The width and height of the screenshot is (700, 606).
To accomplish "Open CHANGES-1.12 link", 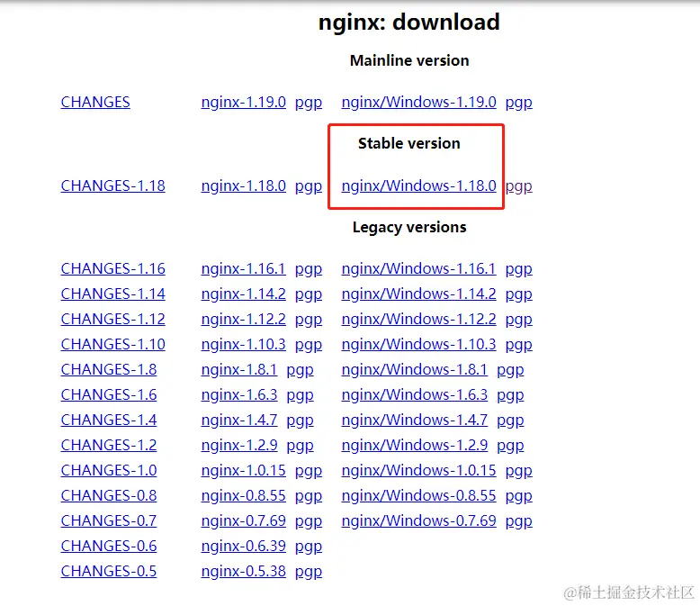I will tap(113, 320).
